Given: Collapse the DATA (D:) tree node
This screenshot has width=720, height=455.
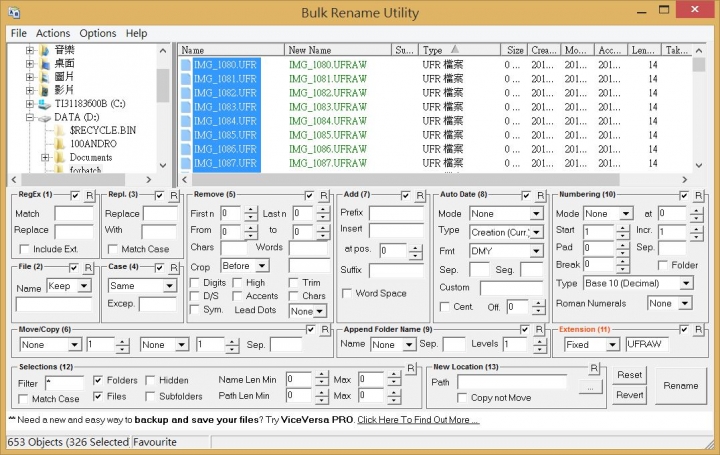Looking at the screenshot, I should (30, 118).
